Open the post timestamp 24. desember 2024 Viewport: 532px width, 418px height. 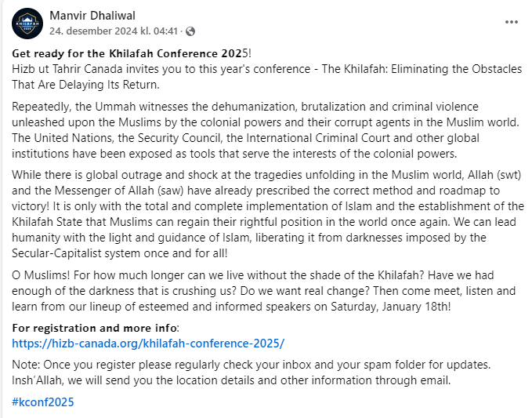point(114,31)
